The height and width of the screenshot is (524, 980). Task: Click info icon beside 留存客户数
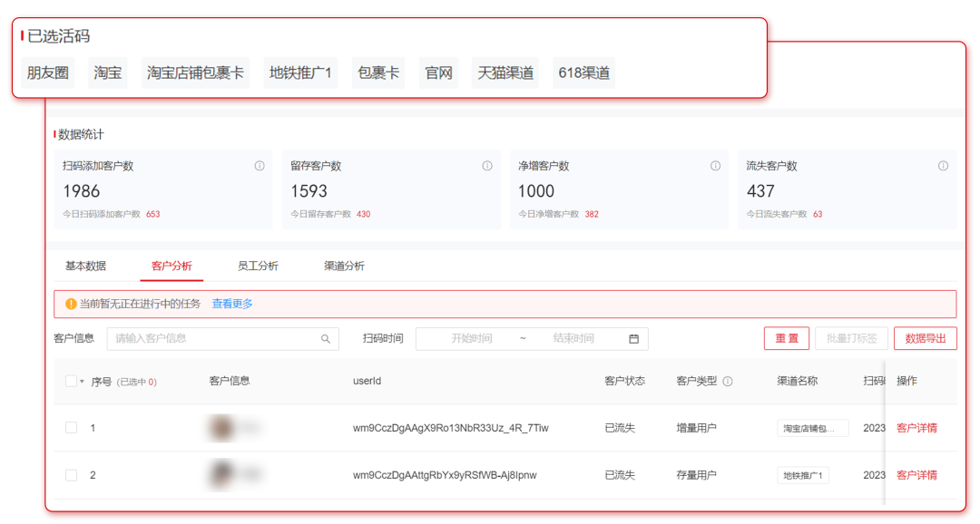click(x=487, y=166)
